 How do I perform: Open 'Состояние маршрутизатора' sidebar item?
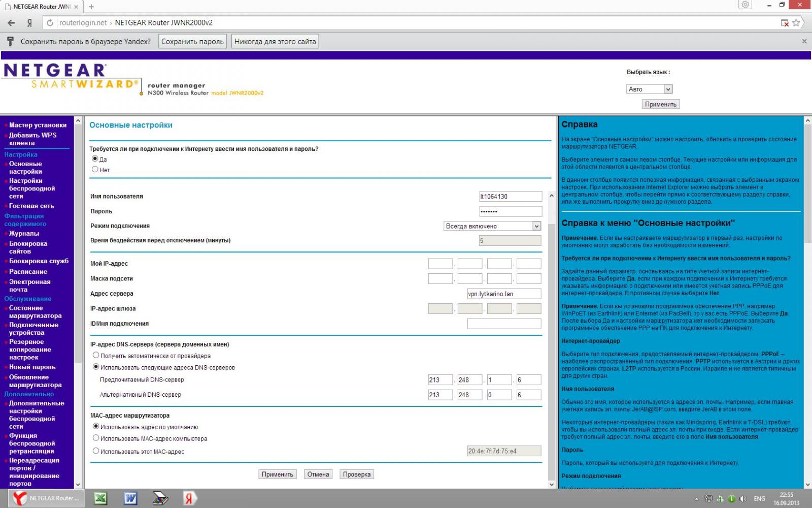point(35,312)
